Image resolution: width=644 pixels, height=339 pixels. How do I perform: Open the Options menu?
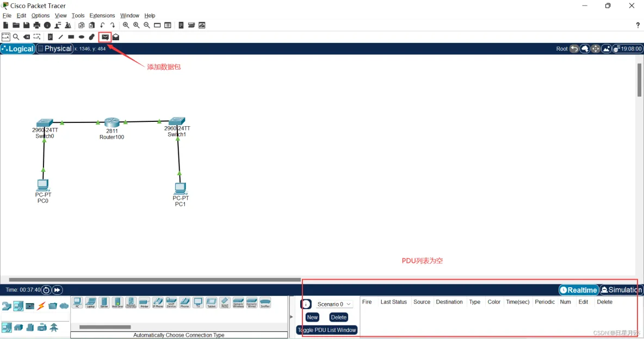[40, 16]
